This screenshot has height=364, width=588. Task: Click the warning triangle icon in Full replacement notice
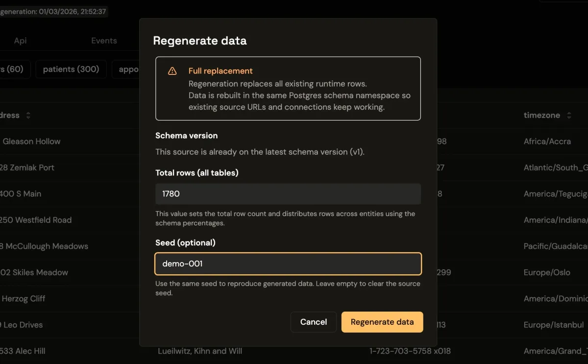point(172,71)
